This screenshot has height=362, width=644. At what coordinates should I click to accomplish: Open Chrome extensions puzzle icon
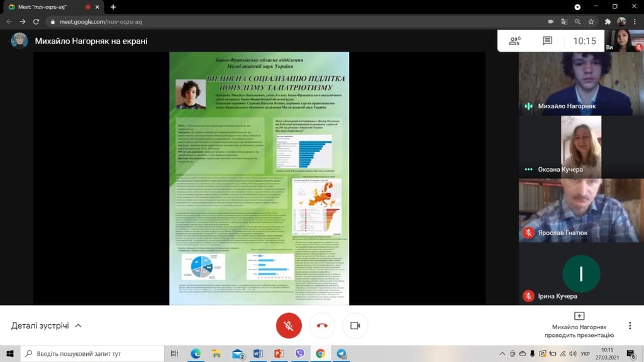pyautogui.click(x=607, y=22)
